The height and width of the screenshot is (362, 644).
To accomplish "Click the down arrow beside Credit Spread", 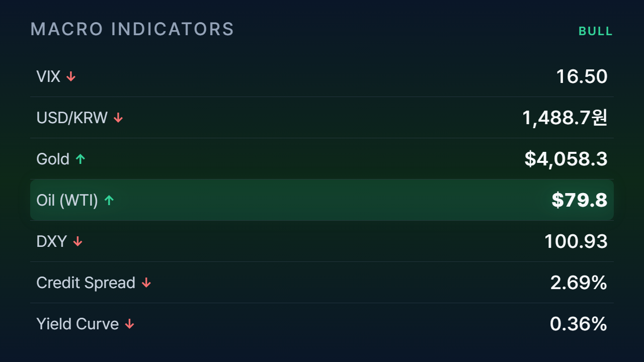I will point(146,283).
